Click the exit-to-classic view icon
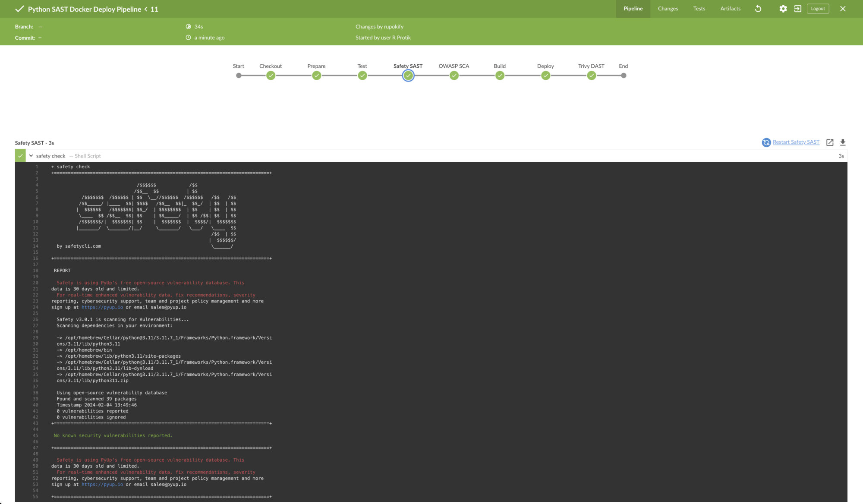This screenshot has height=504, width=863. click(x=798, y=9)
